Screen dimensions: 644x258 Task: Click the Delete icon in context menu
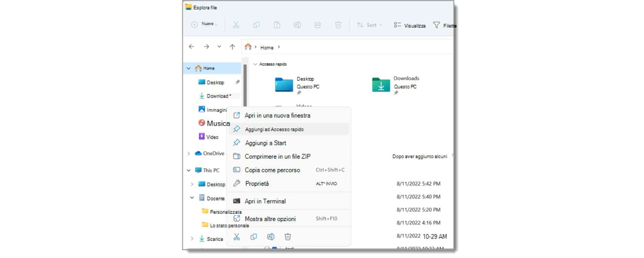tap(288, 237)
